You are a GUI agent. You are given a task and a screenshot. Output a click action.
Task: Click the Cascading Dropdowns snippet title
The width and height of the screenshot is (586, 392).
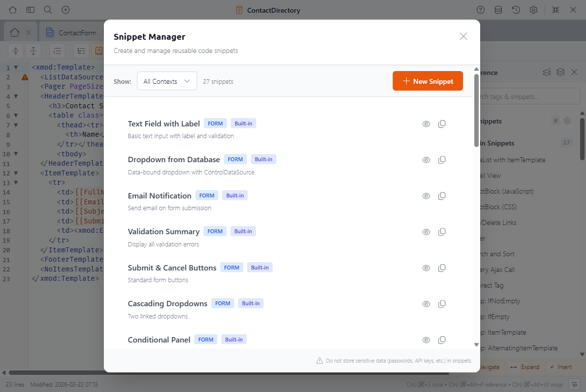click(168, 304)
